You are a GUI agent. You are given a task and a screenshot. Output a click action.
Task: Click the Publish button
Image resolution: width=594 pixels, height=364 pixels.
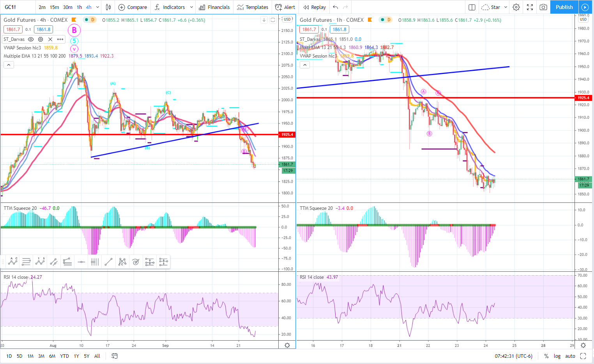pyautogui.click(x=564, y=7)
